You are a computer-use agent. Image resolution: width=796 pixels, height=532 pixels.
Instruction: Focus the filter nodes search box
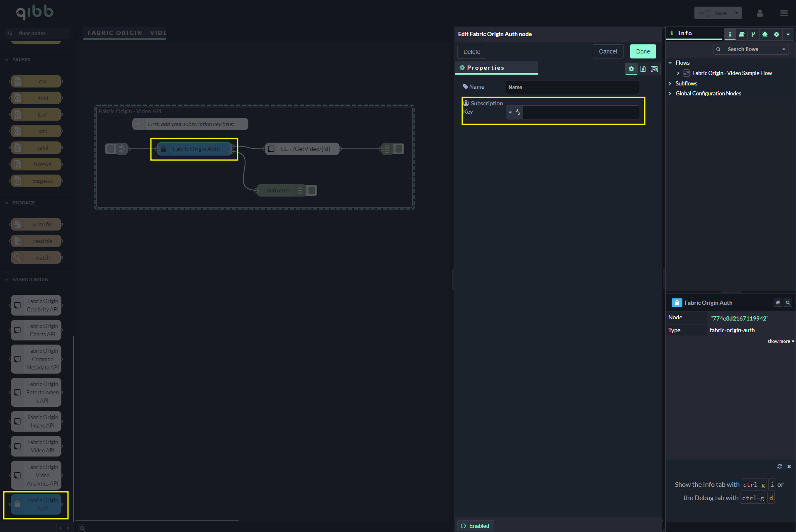pyautogui.click(x=37, y=34)
